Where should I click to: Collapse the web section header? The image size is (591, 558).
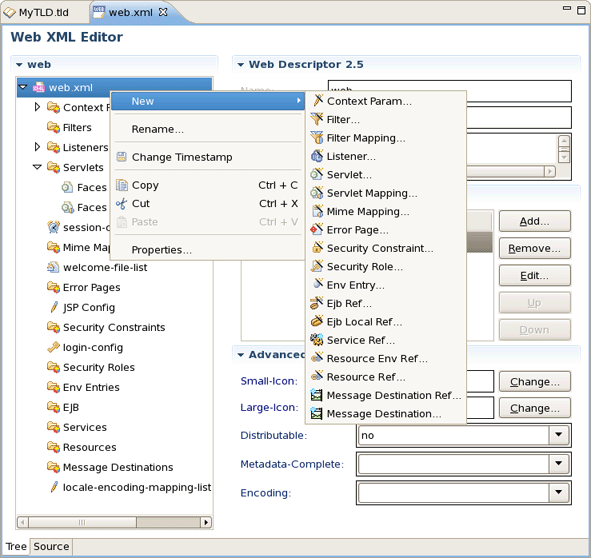(x=19, y=64)
